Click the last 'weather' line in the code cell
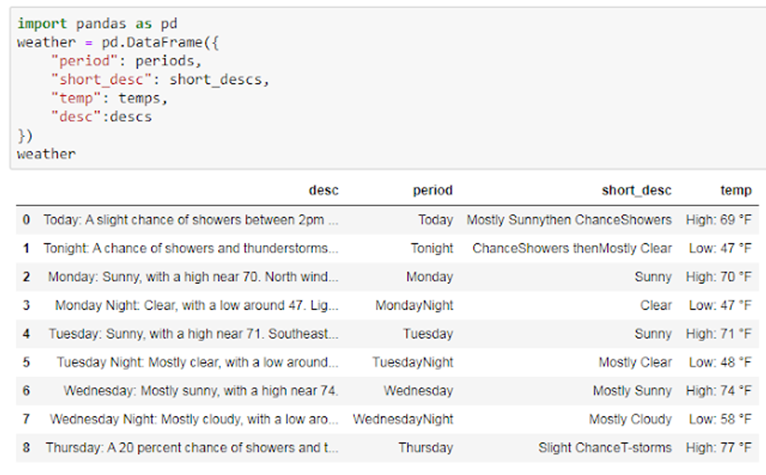 pyautogui.click(x=46, y=154)
